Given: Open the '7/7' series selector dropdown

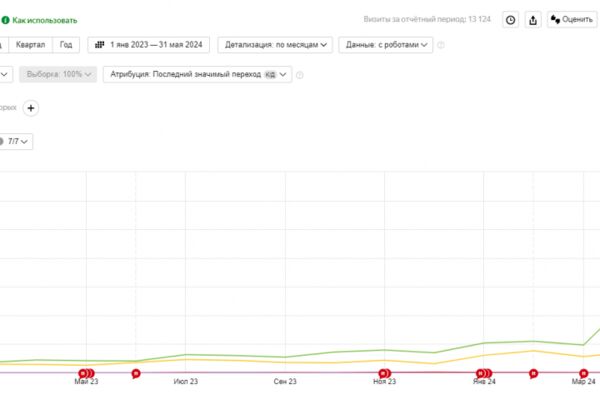Looking at the screenshot, I should pyautogui.click(x=15, y=142).
